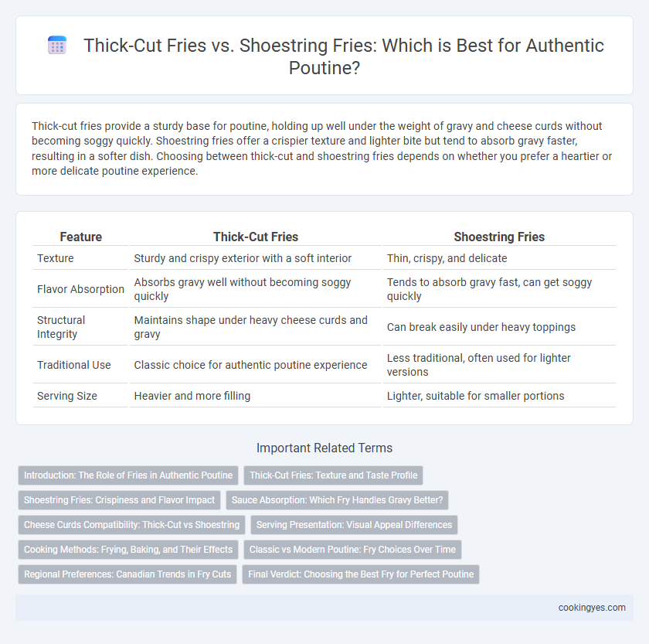Click the calendar icon beside the title
The width and height of the screenshot is (649, 644).
pos(57,45)
